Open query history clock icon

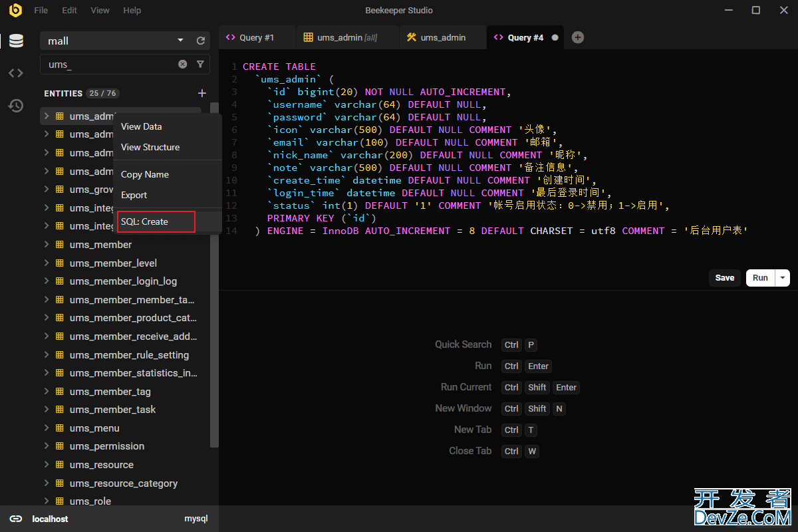(x=16, y=105)
